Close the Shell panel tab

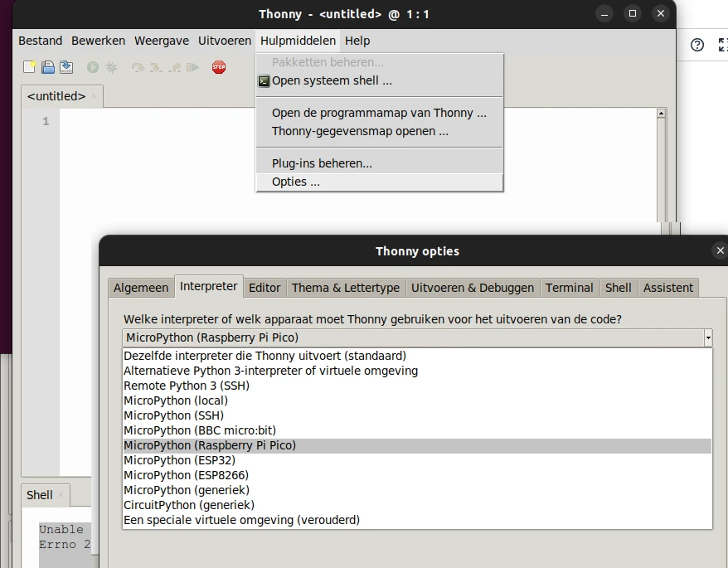click(x=61, y=495)
